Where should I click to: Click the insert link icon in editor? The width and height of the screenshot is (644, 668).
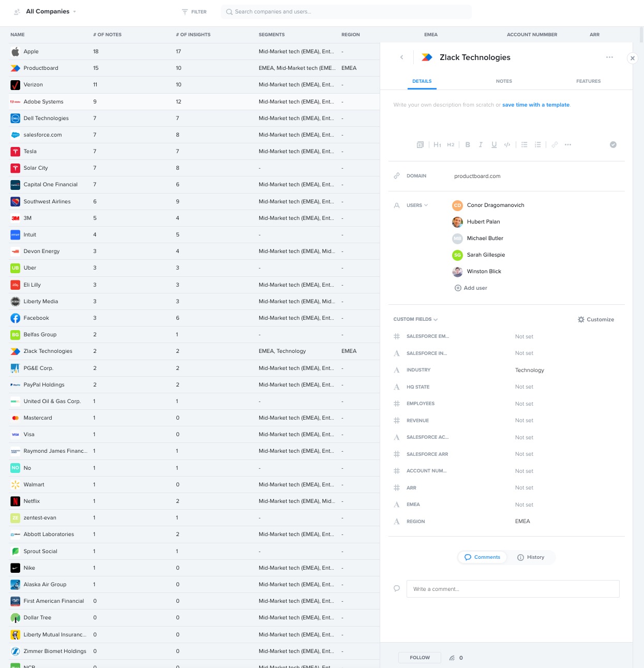(x=555, y=145)
